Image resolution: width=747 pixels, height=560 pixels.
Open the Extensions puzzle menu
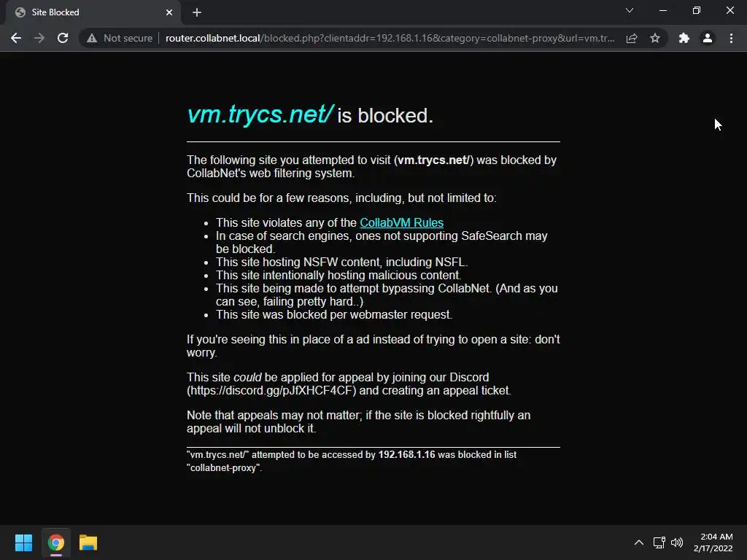point(684,38)
